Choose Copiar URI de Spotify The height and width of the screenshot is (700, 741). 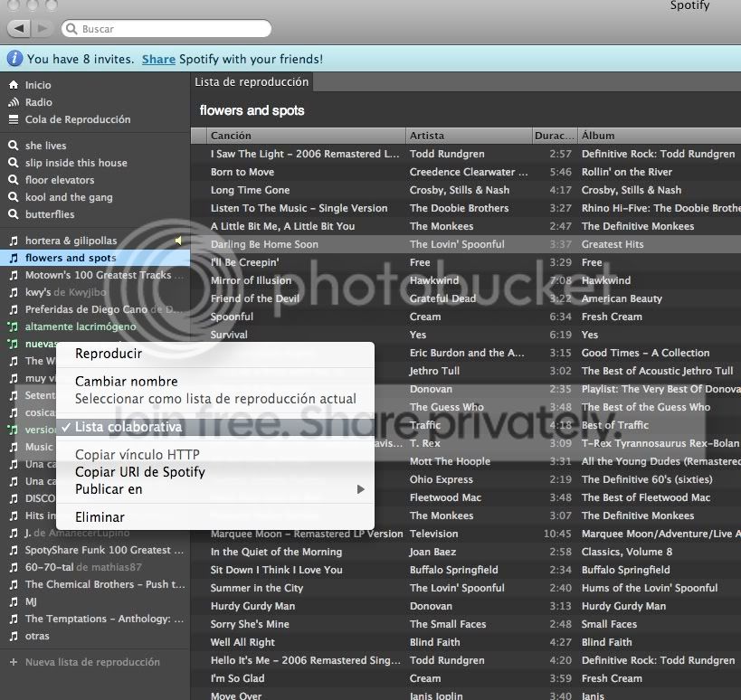tap(139, 472)
